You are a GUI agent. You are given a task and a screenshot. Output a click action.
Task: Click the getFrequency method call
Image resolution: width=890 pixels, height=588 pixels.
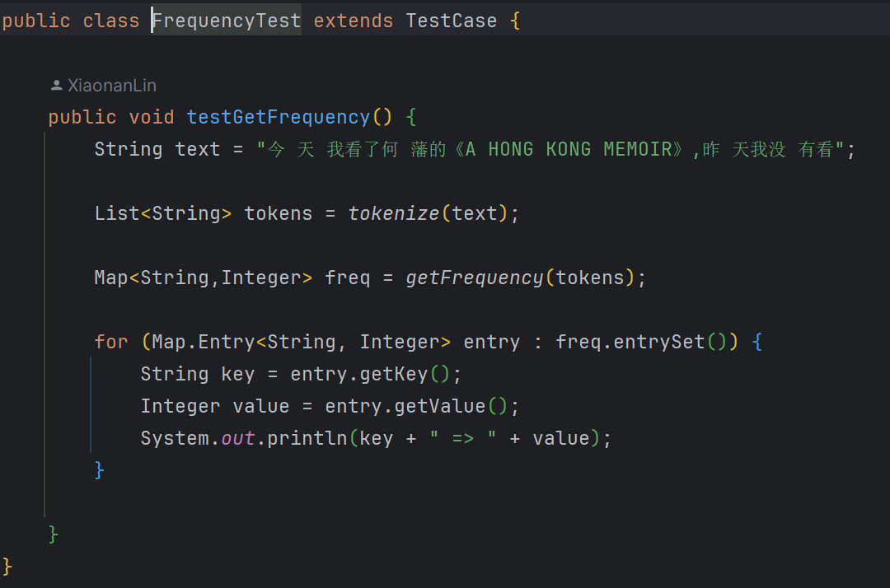click(474, 278)
